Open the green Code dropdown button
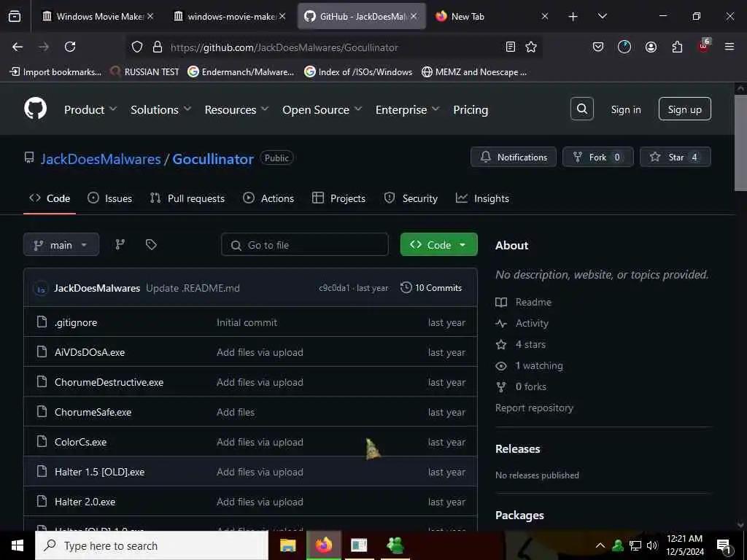 (438, 245)
